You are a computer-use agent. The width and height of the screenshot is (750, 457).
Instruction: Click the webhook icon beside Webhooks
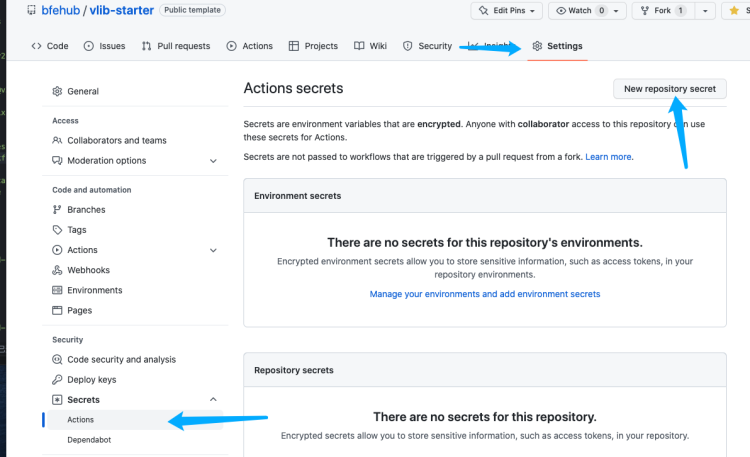pyautogui.click(x=57, y=270)
